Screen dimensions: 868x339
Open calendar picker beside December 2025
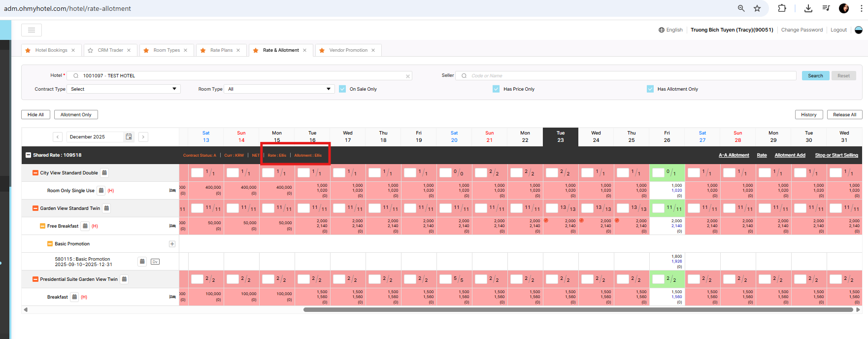[129, 137]
